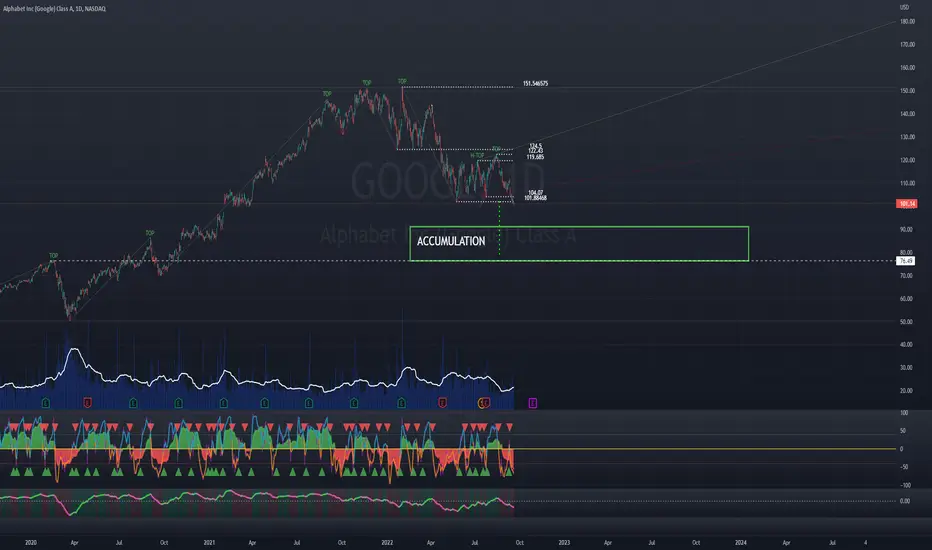Screen dimensions: 932x550
Task: Select the ACCUMULATION text label
Action: click(x=451, y=241)
